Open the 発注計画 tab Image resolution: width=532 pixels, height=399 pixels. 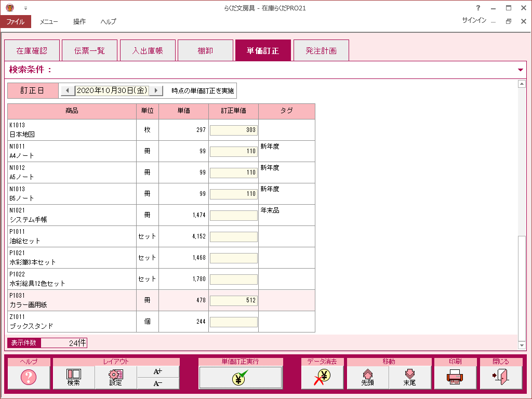point(321,51)
